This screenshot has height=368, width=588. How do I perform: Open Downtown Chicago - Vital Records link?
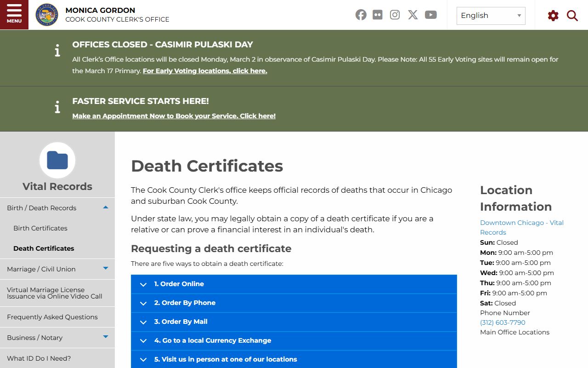pos(522,227)
